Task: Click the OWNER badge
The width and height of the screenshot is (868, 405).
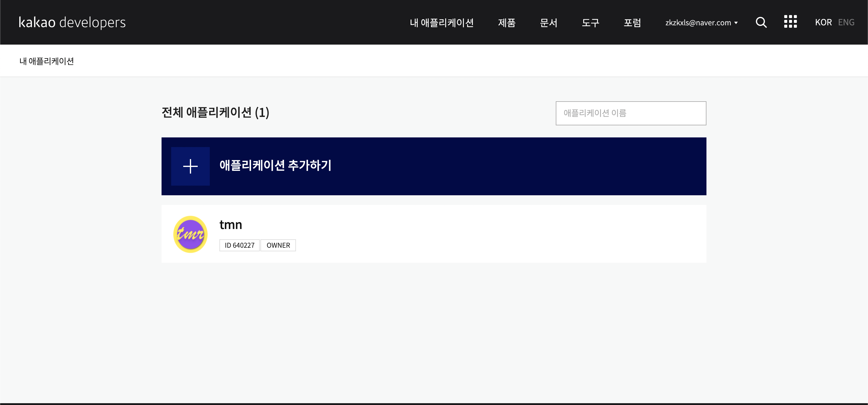Action: 278,245
